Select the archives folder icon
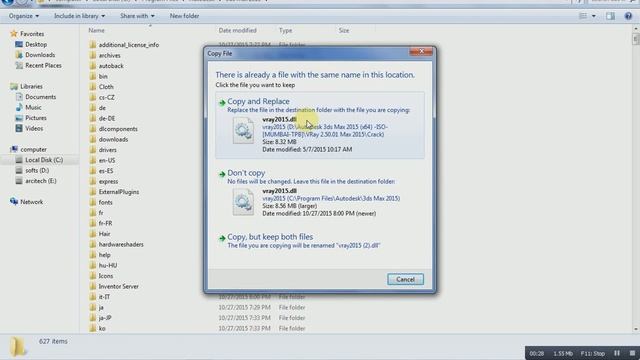 [x=93, y=55]
